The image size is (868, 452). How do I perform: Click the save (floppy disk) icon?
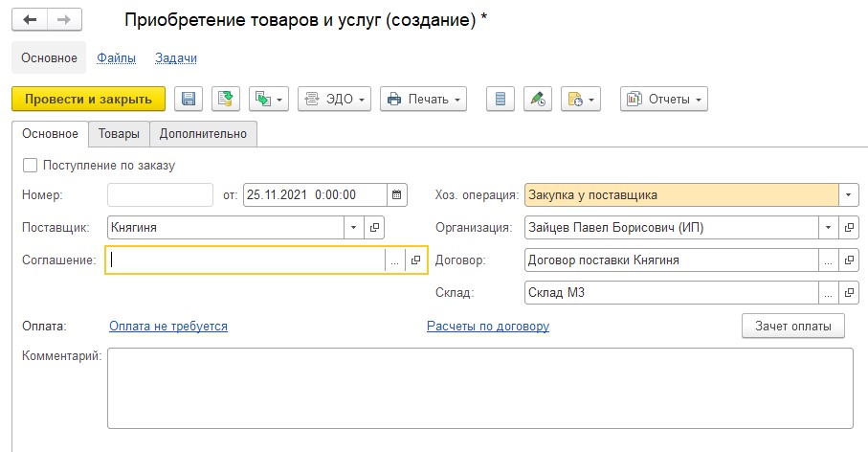[x=188, y=100]
